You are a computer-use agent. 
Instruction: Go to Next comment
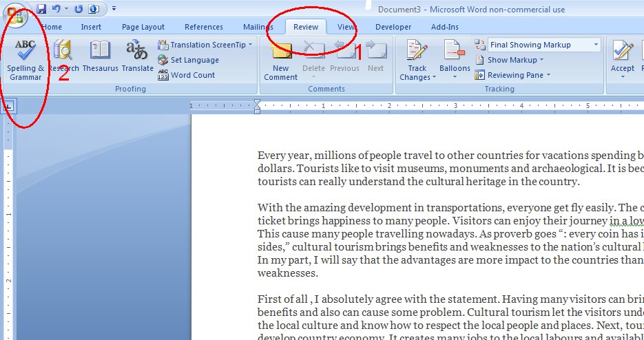click(376, 56)
